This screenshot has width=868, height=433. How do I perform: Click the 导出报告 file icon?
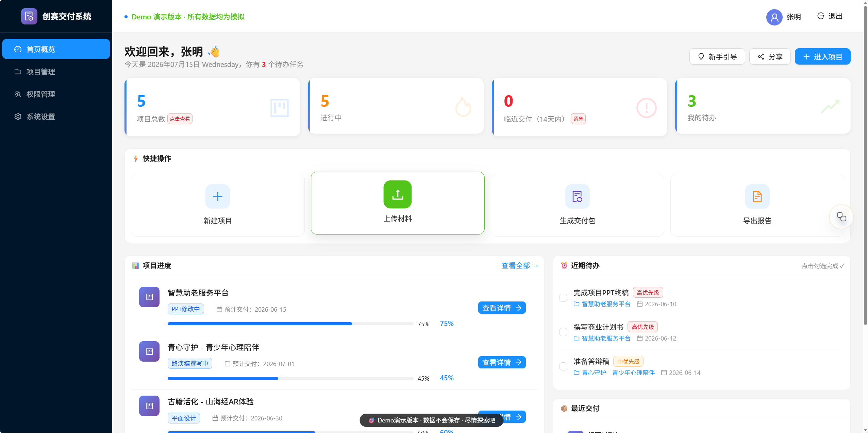point(757,196)
